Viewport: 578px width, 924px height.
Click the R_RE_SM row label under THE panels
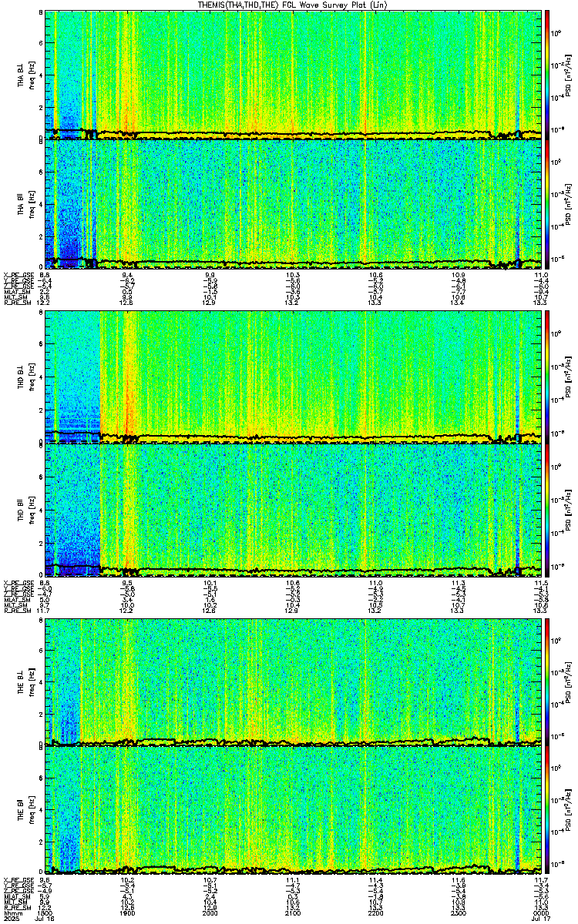point(16,907)
